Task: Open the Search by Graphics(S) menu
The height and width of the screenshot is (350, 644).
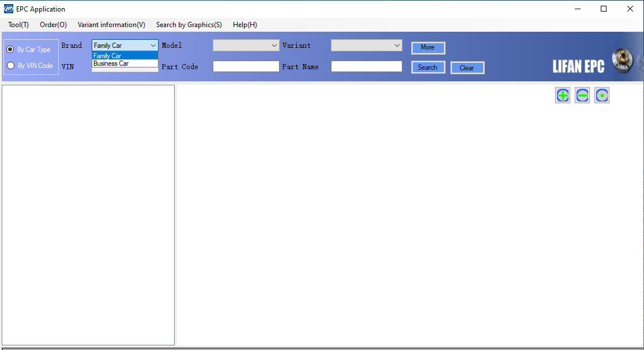Action: pyautogui.click(x=189, y=25)
